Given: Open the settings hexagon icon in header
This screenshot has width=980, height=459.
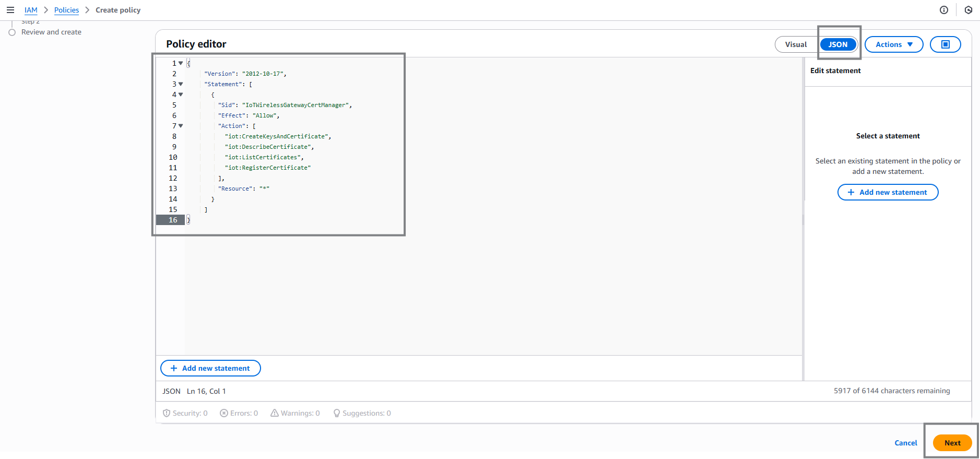Looking at the screenshot, I should coord(969,10).
